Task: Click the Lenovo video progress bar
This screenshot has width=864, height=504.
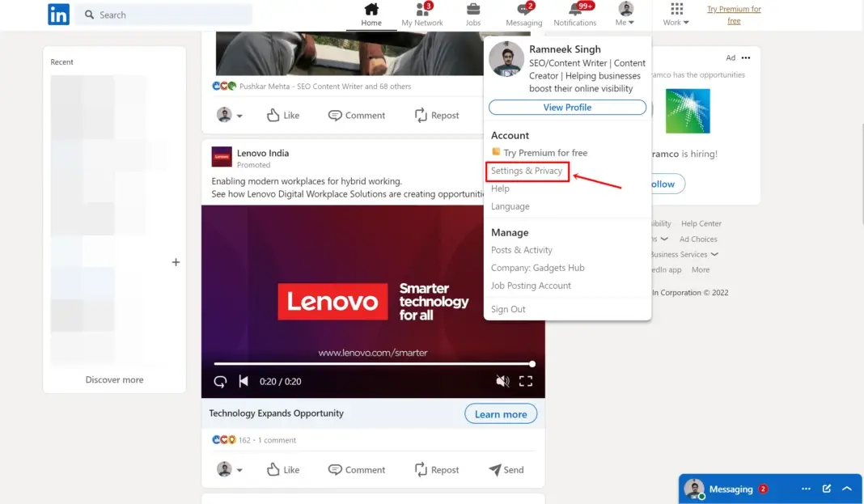Action: click(x=374, y=364)
